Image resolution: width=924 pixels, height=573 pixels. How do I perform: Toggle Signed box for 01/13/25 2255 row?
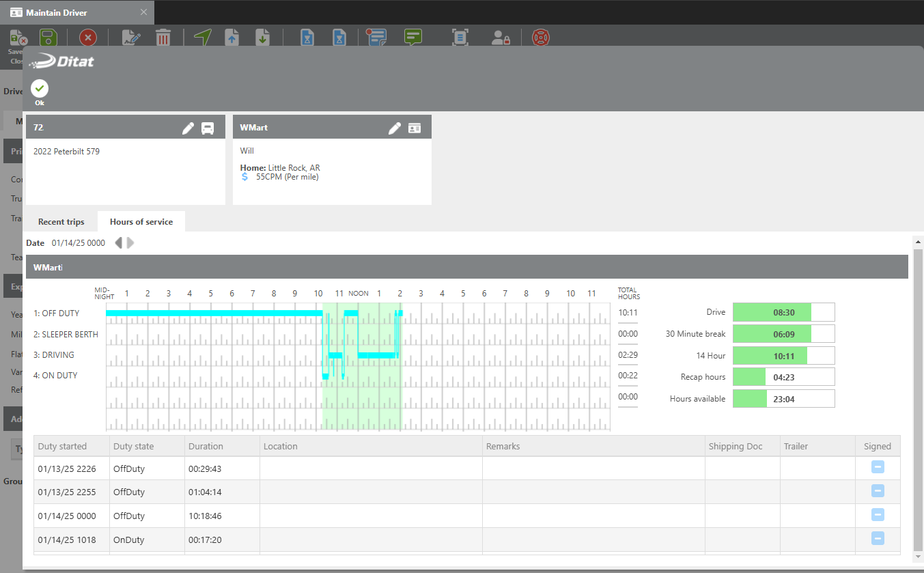pyautogui.click(x=878, y=491)
